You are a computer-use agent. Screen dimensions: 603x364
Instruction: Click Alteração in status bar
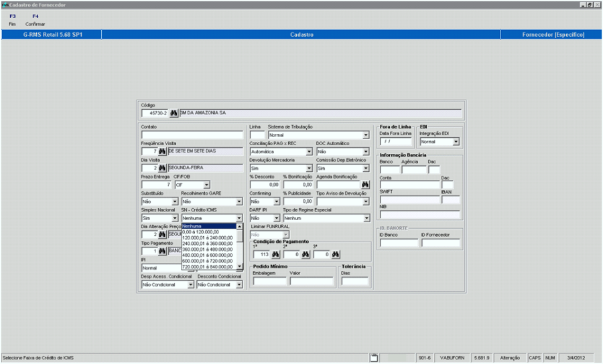pyautogui.click(x=510, y=358)
